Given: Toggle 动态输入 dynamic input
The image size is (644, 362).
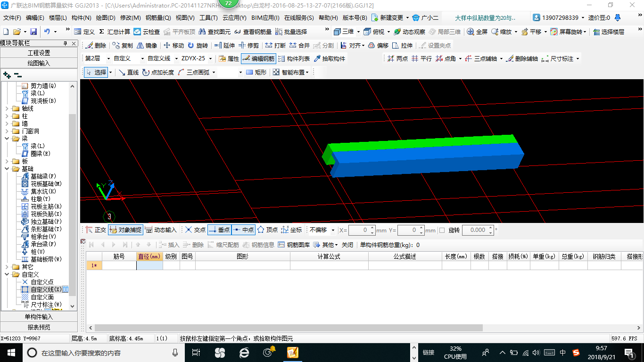Looking at the screenshot, I should (160, 230).
